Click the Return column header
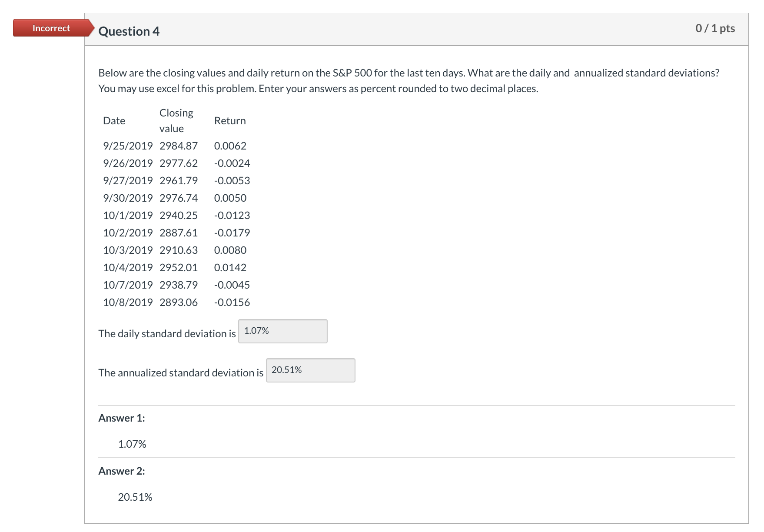 click(230, 120)
